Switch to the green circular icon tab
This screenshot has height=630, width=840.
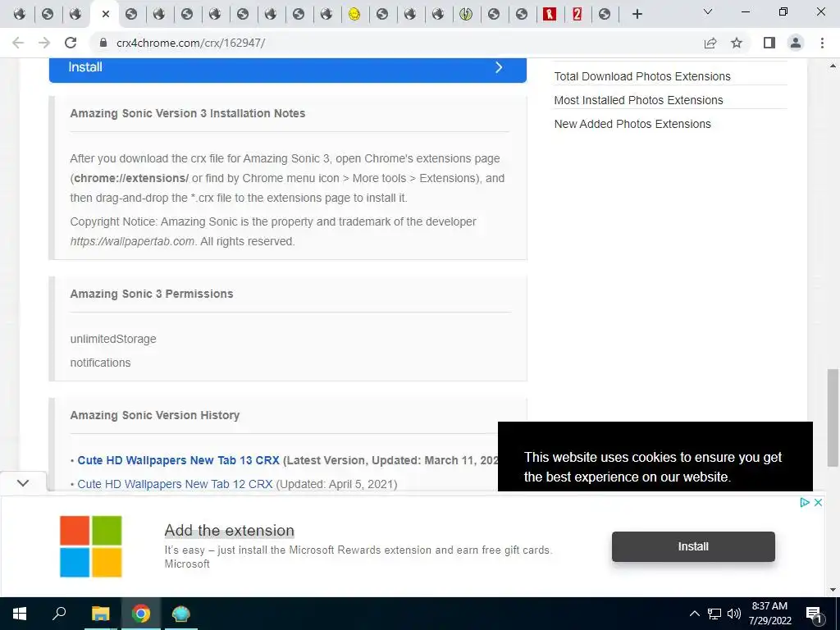coord(466,15)
